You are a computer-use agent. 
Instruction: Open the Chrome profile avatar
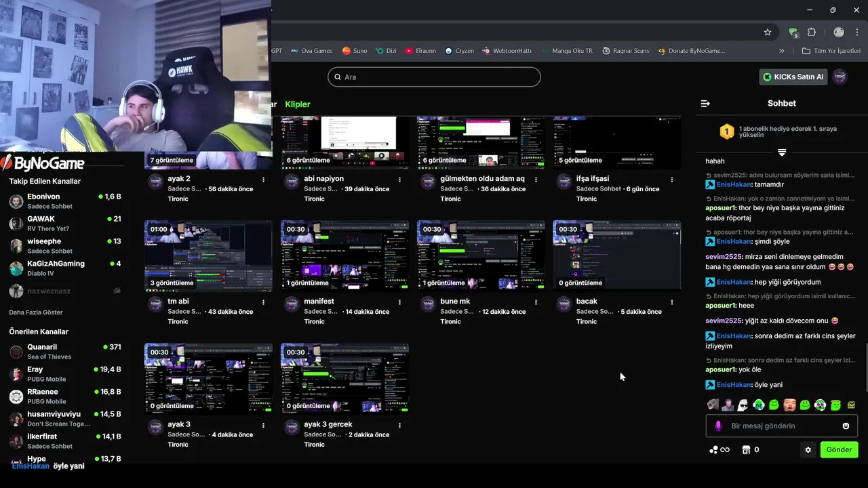(x=839, y=32)
